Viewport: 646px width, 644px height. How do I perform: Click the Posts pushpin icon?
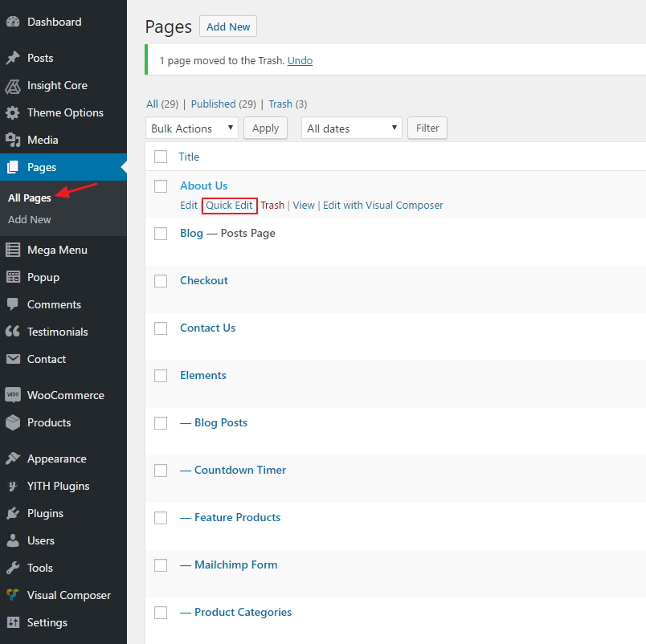click(13, 58)
